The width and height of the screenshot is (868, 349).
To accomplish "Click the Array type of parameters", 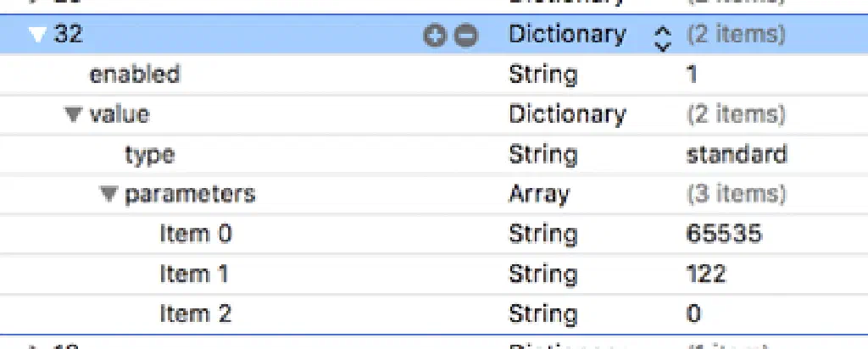I will [x=539, y=194].
